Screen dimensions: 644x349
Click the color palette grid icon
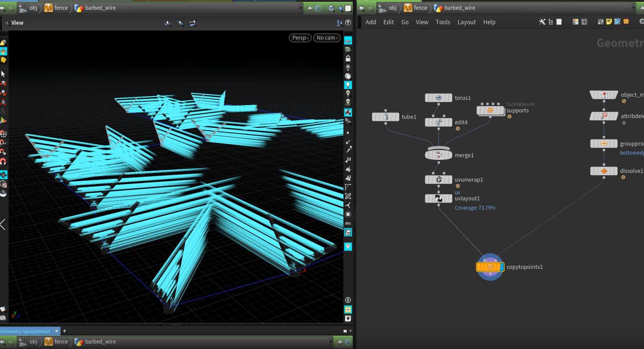pyautogui.click(x=576, y=22)
